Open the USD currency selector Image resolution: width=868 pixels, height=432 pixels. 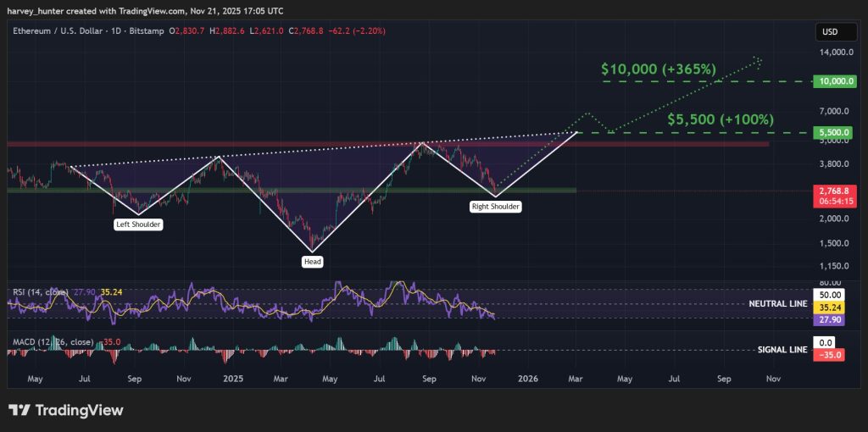829,32
